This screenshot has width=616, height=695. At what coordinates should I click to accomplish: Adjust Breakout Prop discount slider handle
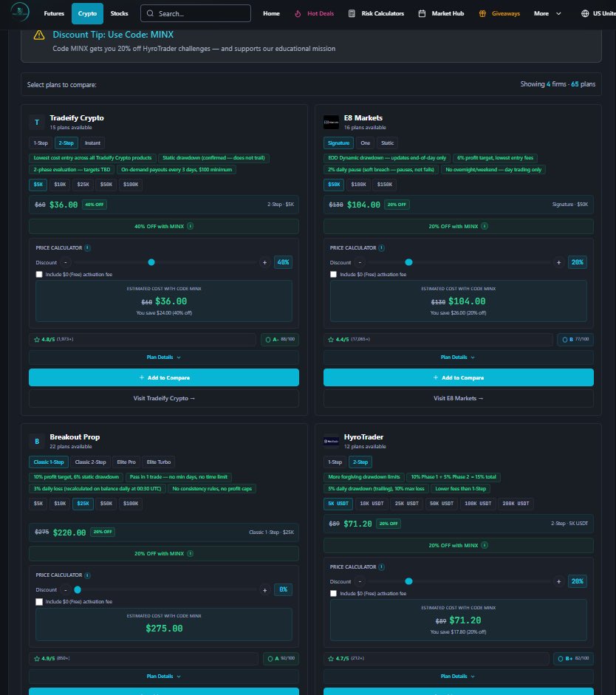pyautogui.click(x=78, y=590)
